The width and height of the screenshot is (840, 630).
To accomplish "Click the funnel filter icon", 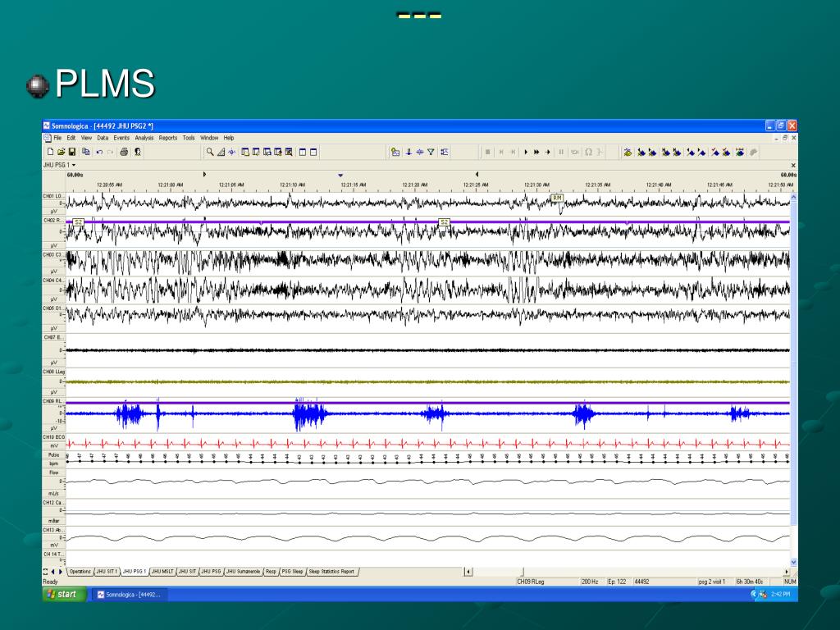I will tap(431, 152).
